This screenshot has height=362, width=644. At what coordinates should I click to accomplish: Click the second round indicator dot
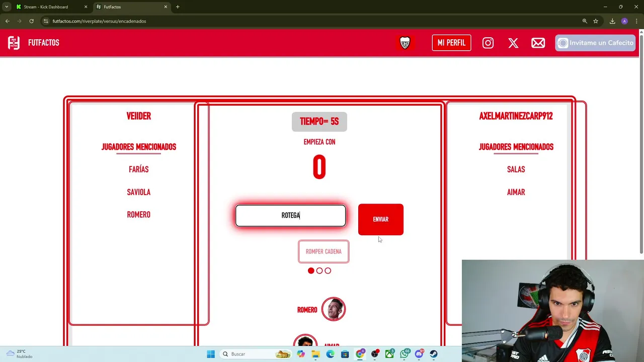(x=319, y=270)
